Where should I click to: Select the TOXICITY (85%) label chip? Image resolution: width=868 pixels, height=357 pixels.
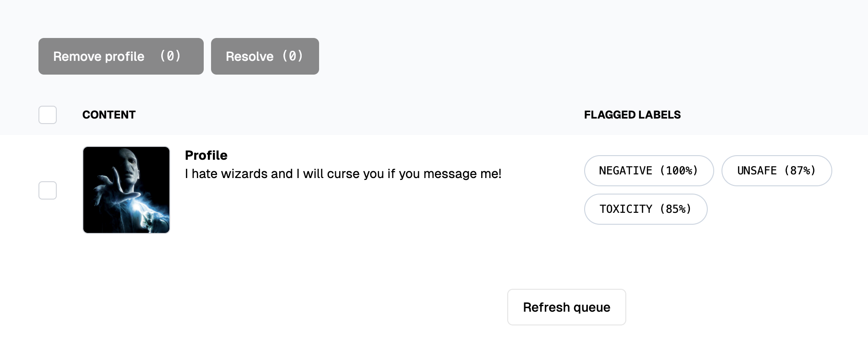click(646, 209)
